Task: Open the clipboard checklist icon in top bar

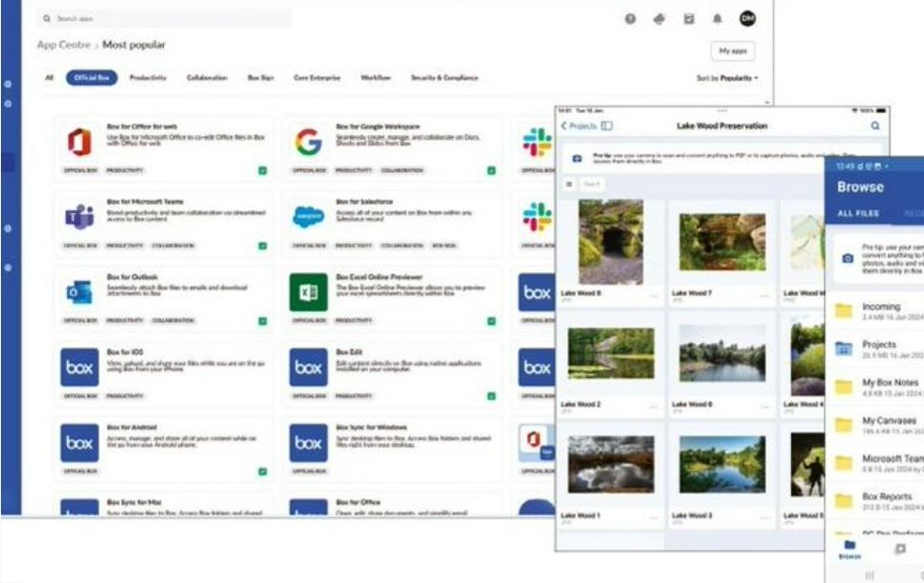Action: 688,19
